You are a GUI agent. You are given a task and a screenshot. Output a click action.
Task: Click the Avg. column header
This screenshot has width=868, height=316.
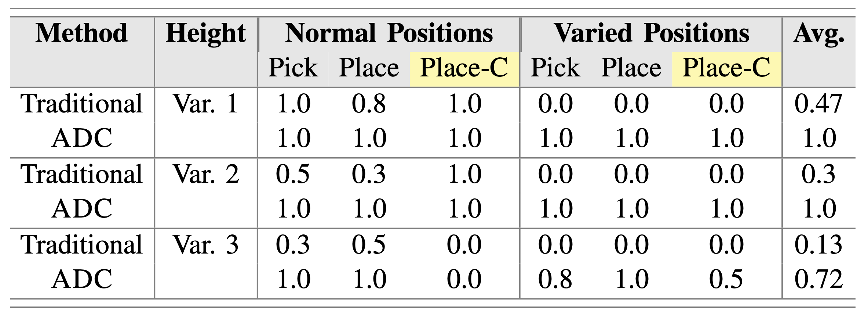pyautogui.click(x=819, y=33)
